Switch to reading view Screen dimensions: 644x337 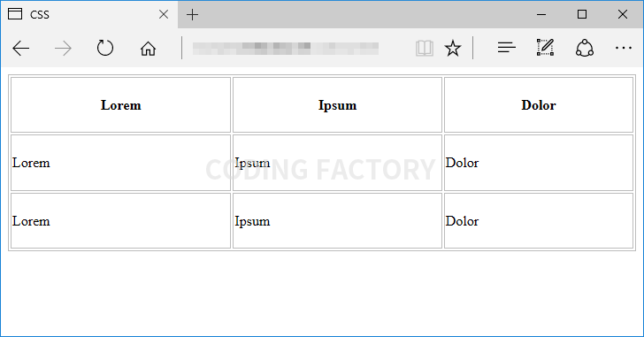(x=425, y=49)
